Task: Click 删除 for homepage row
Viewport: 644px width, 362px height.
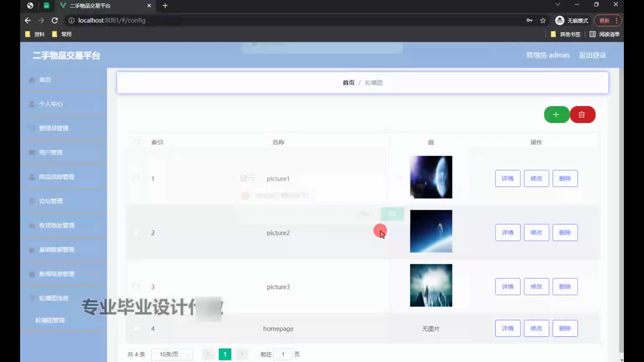Action: (565, 328)
